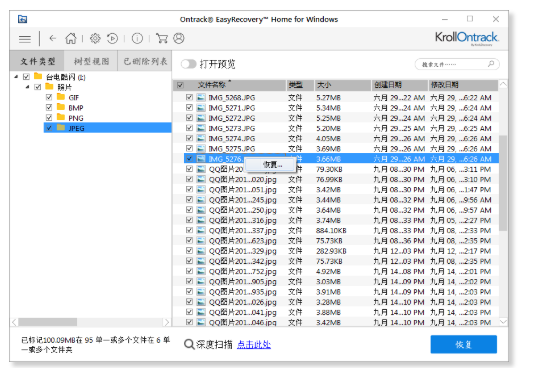This screenshot has width=534, height=368.
Task: Collapse the 照片 folder tree node
Action: point(28,87)
